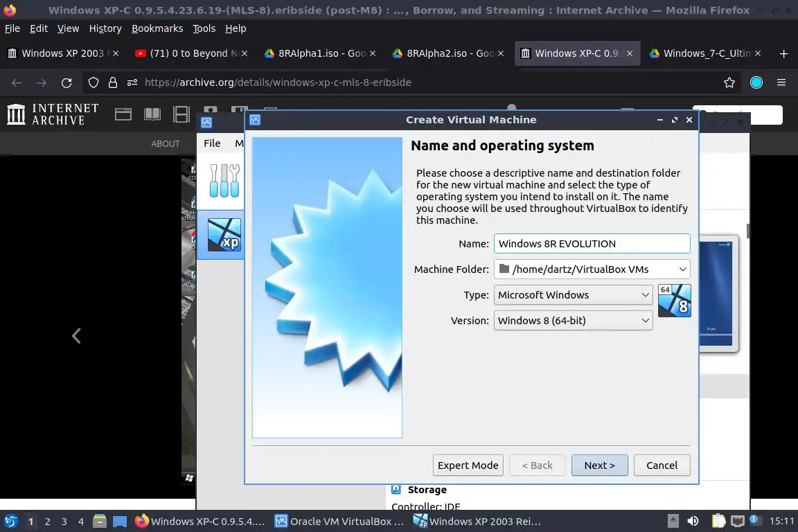Click the VM preview thumbnail in VirtualBox

(718, 294)
